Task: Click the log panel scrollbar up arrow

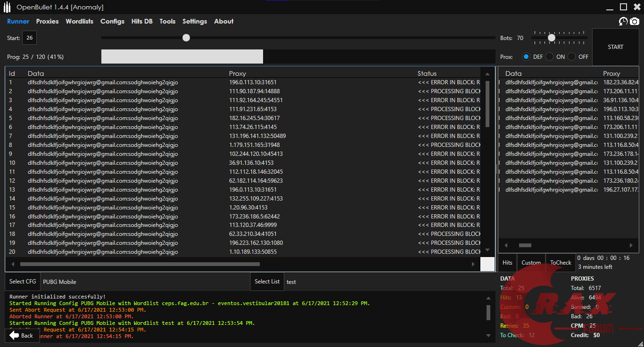Action: tap(488, 298)
